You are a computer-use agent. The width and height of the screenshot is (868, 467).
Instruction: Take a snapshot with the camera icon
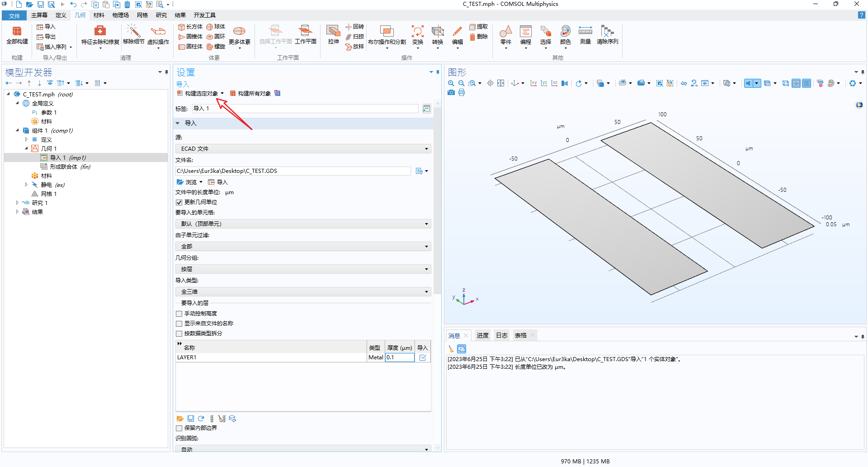[x=451, y=93]
